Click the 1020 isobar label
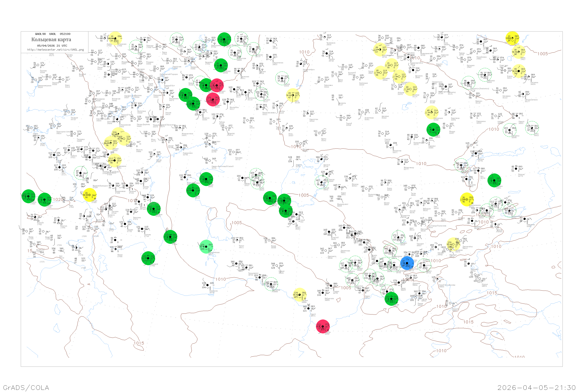Screen dimensions: 588x392 (x=58, y=199)
